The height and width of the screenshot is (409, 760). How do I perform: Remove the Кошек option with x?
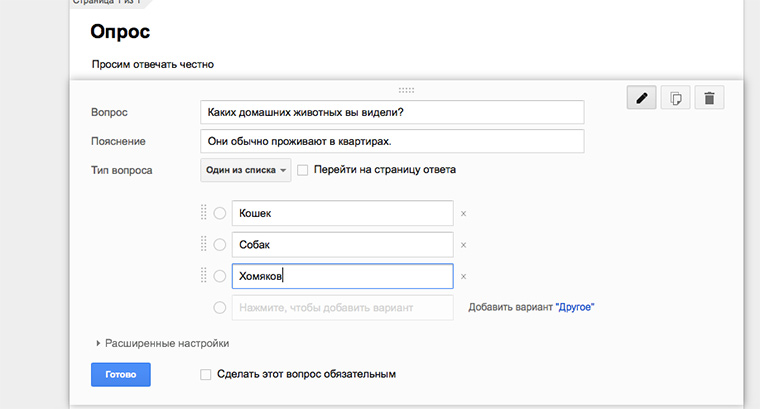[x=463, y=213]
